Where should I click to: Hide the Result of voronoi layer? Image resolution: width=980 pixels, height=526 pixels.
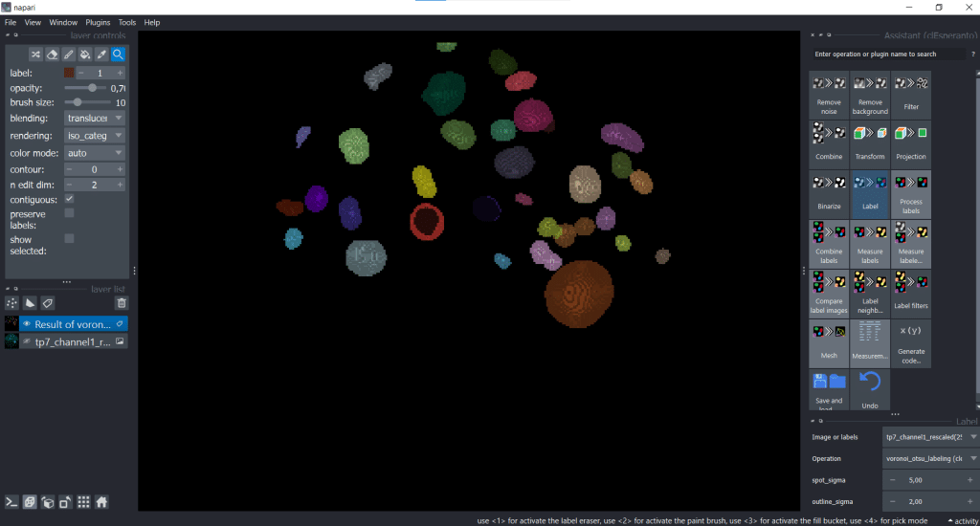27,324
